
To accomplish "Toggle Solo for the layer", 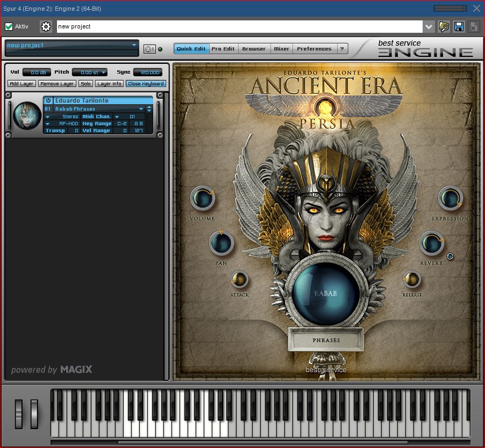I will pyautogui.click(x=85, y=84).
